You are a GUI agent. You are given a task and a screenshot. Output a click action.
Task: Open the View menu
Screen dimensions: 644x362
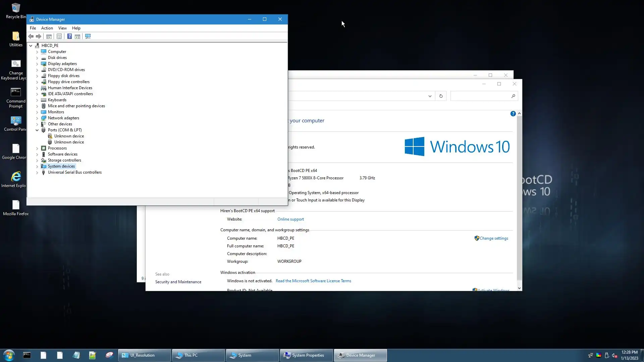62,28
